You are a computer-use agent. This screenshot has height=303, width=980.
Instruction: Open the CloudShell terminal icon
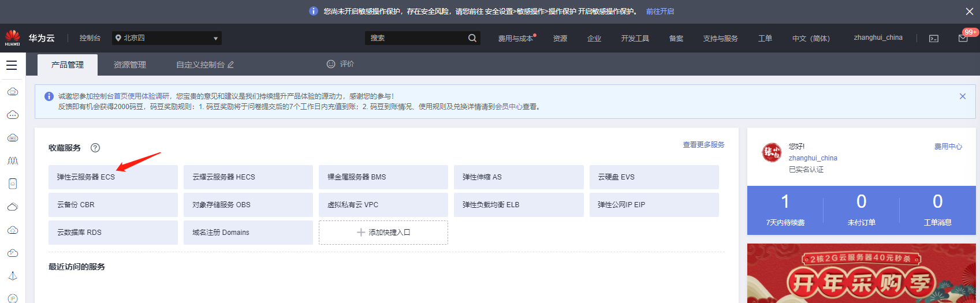pos(934,39)
